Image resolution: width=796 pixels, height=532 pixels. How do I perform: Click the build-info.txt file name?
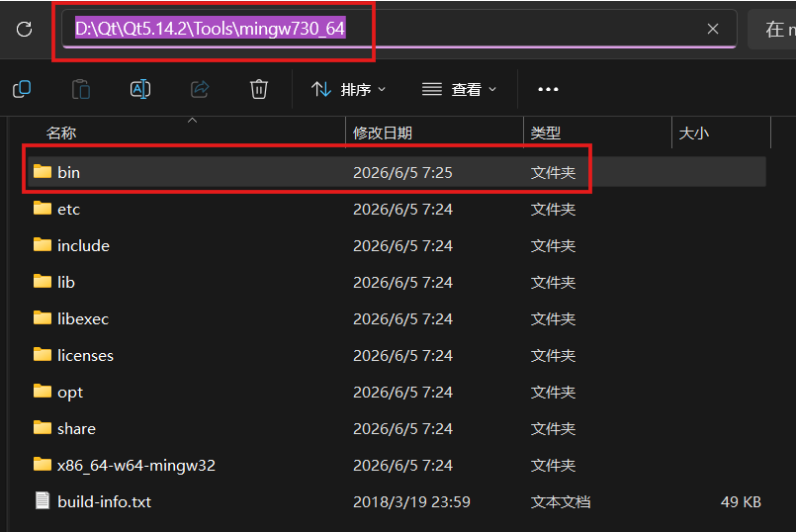pos(104,501)
